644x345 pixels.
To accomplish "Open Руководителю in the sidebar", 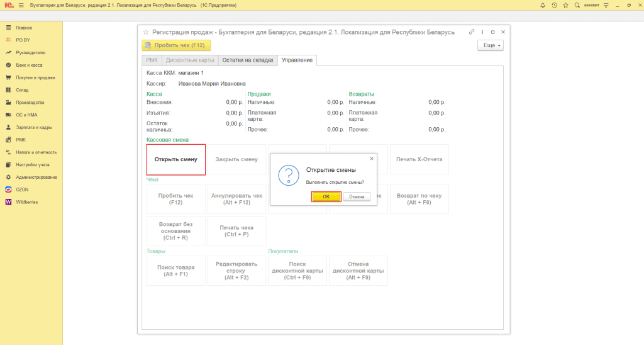I will (30, 53).
